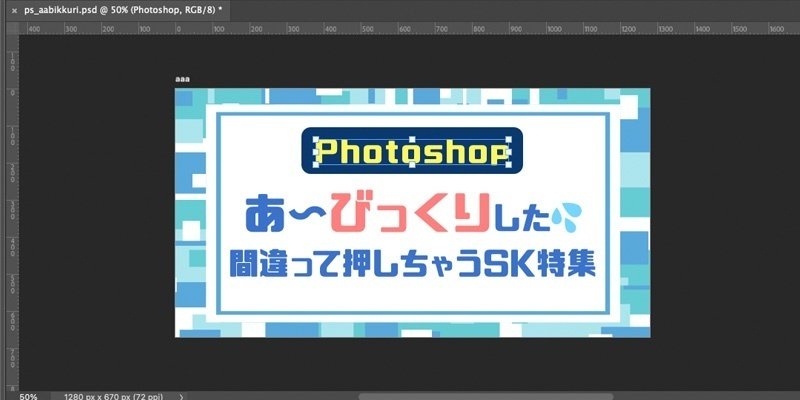Click the 間違って押しちゃうSK特集 text
Image resolution: width=800 pixels, height=400 pixels.
413,265
